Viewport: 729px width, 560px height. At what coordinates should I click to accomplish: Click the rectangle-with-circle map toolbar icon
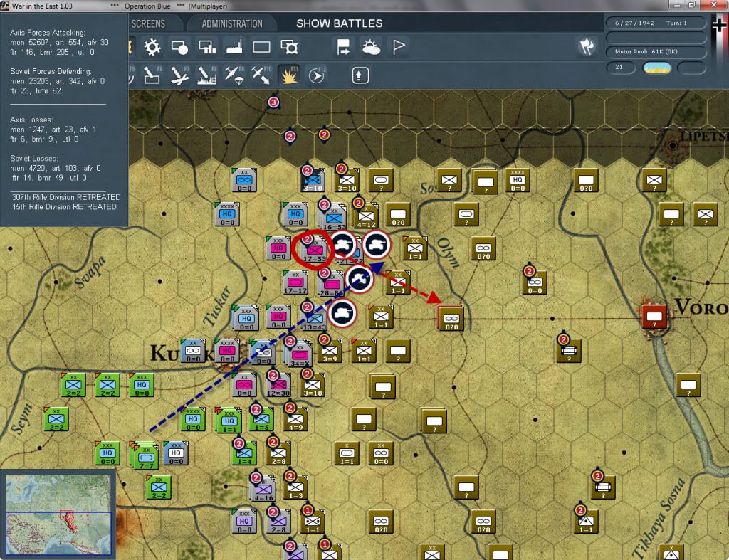tap(179, 47)
